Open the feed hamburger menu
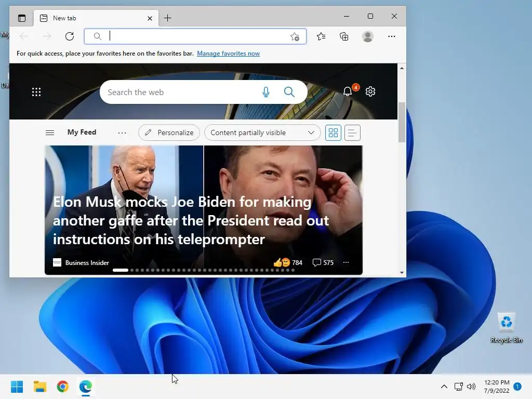 pyautogui.click(x=50, y=132)
